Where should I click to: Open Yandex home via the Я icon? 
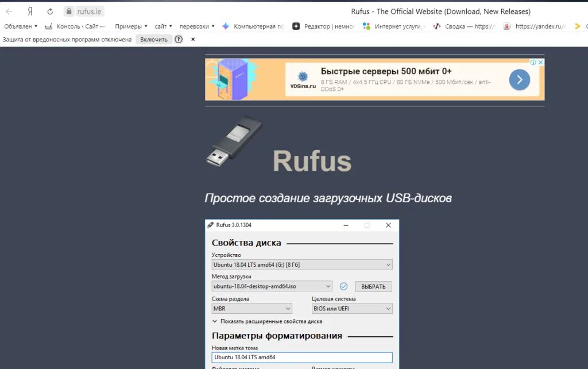[30, 11]
